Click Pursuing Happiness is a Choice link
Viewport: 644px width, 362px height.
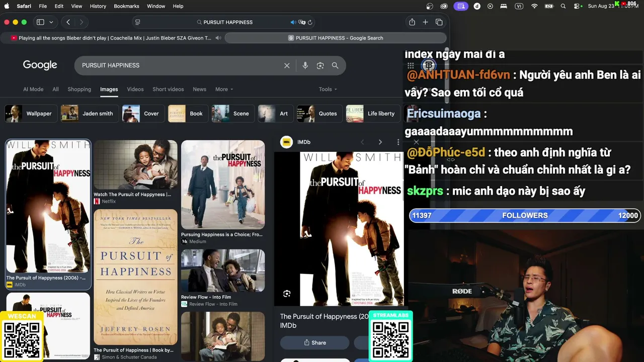(x=222, y=235)
